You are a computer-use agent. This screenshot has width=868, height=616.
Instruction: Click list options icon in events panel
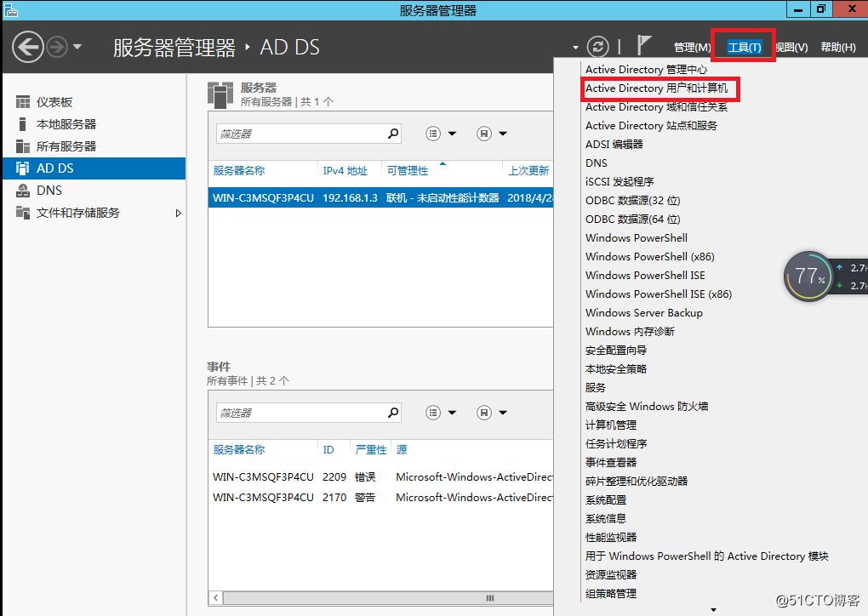tap(433, 413)
